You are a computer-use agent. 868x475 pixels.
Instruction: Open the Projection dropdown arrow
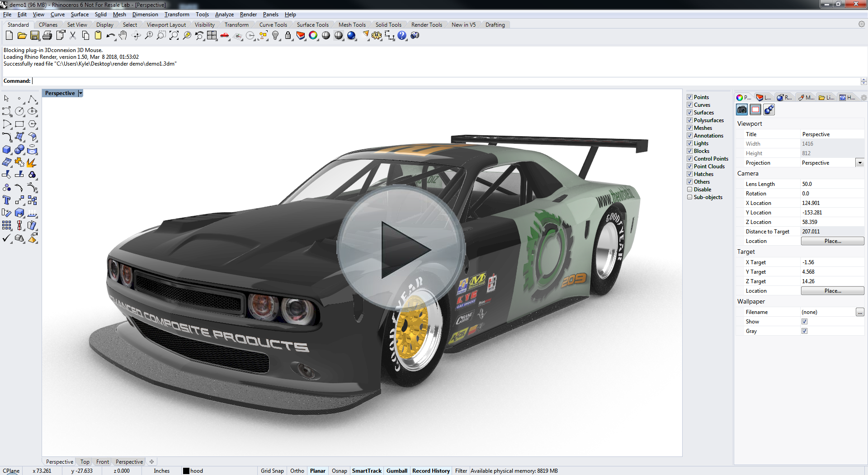click(x=860, y=163)
